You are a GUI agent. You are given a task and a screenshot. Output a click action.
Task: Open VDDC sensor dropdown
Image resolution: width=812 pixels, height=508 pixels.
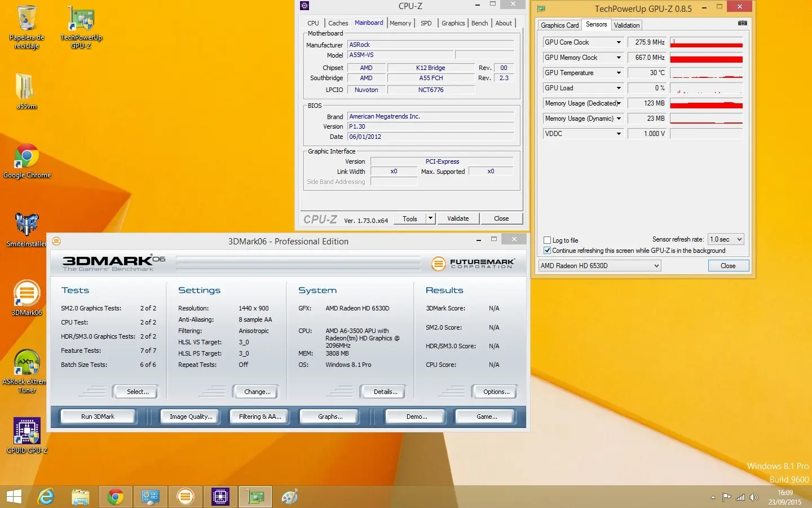619,134
